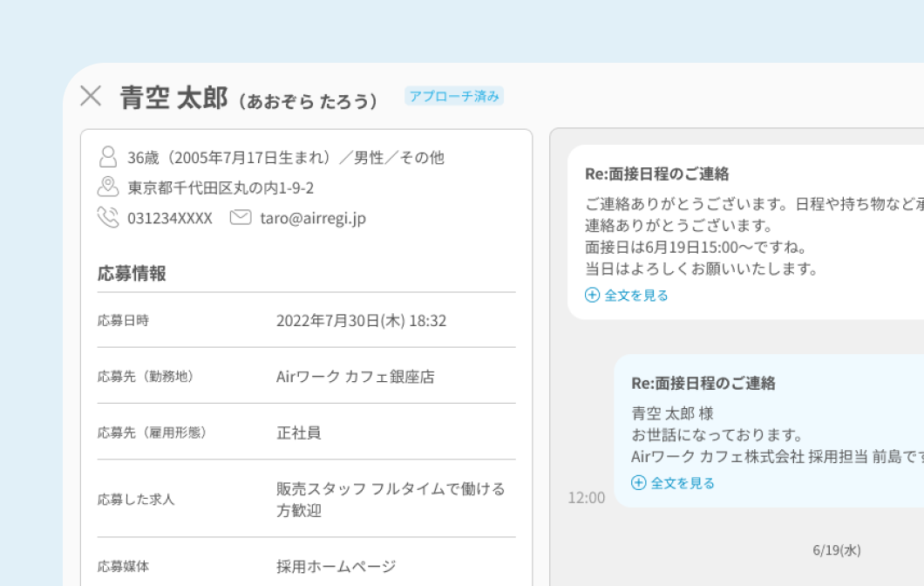Screen dimensions: 924x586
Task: Click the 販売スタッフ job listing text
Action: 389,498
